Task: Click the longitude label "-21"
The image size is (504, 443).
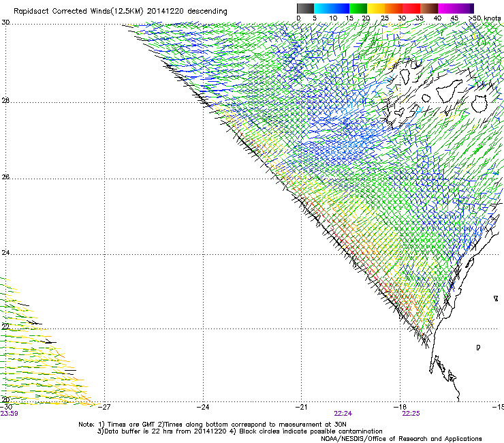Action: pyautogui.click(x=301, y=407)
